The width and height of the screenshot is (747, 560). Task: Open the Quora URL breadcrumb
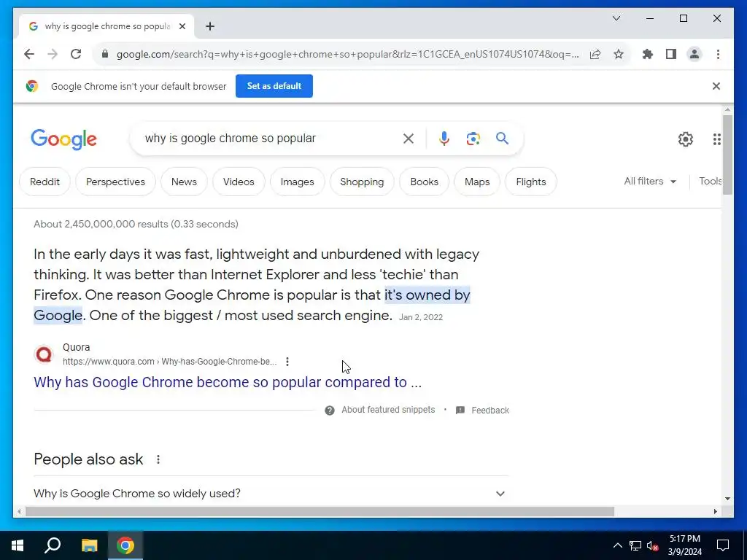point(169,362)
